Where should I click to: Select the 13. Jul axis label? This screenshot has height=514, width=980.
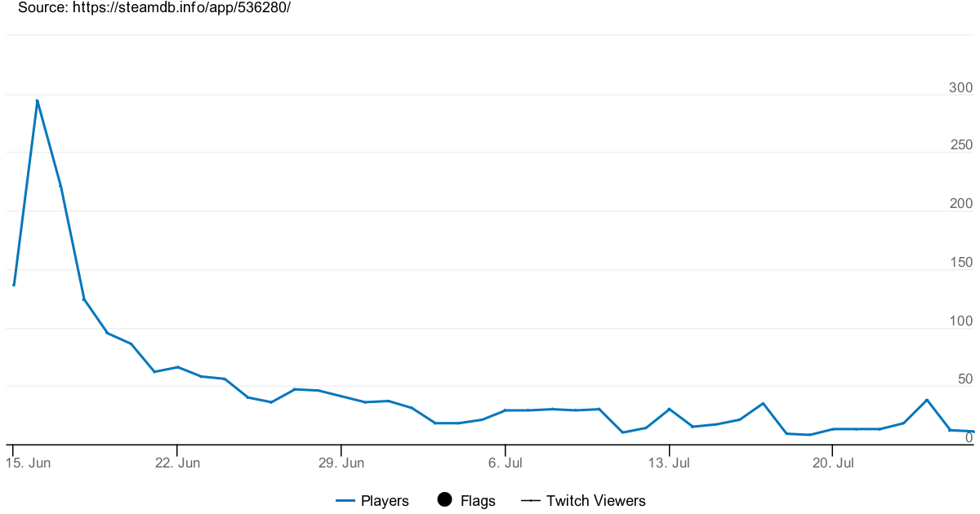click(669, 463)
